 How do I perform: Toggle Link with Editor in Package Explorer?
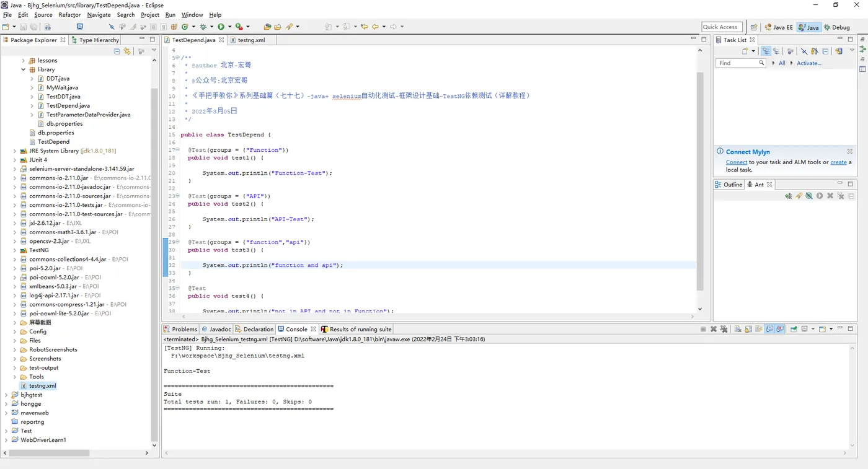tap(127, 51)
